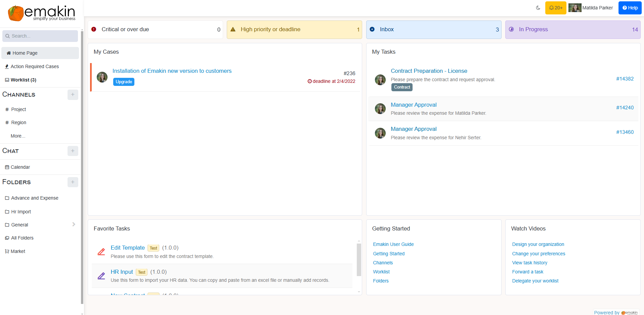Click the Edit Template pencil icon
Screen dimensions: 644x315
click(101, 252)
